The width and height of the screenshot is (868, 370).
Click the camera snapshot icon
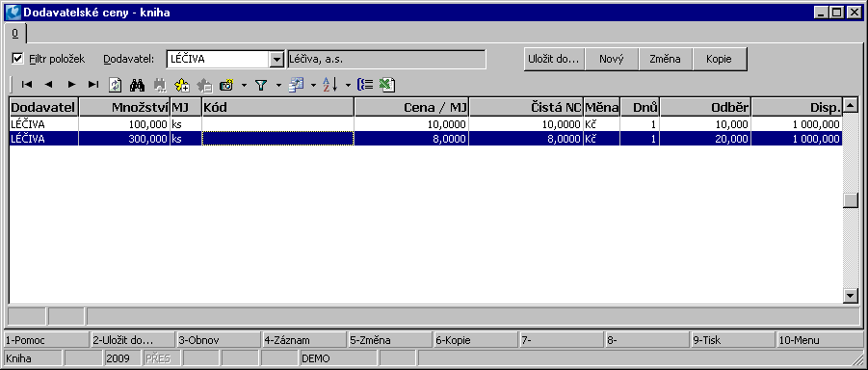coord(227,85)
